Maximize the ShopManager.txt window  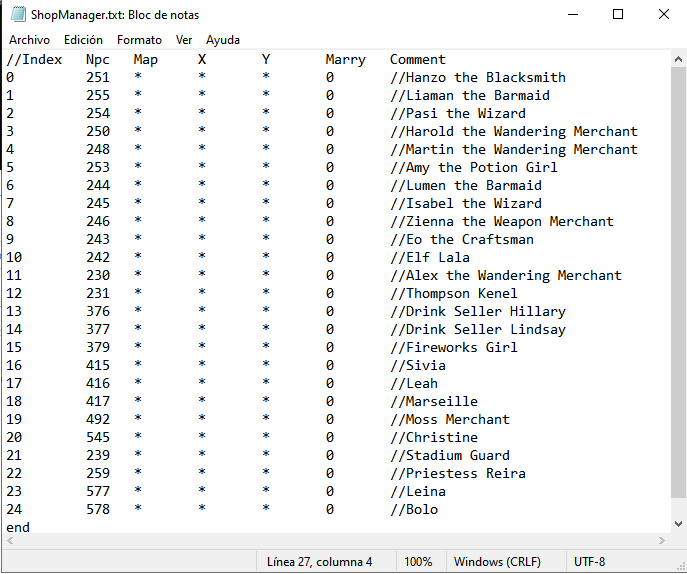coord(618,15)
